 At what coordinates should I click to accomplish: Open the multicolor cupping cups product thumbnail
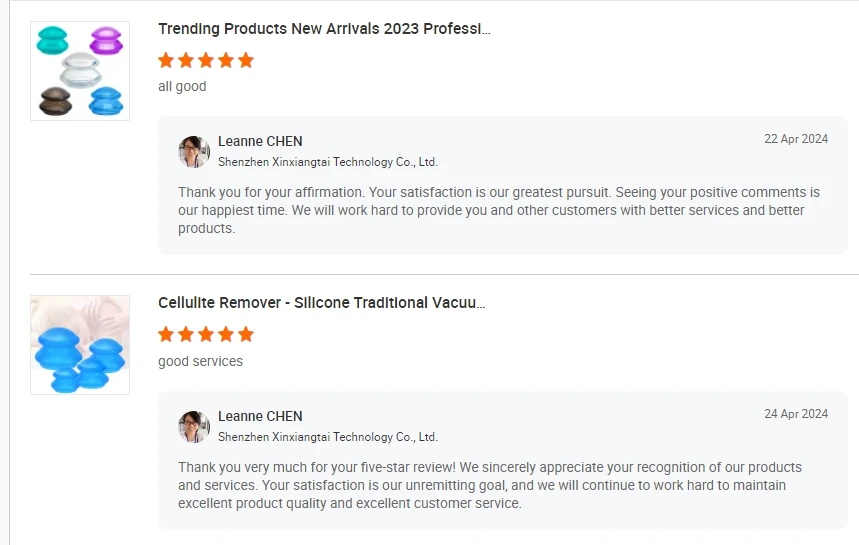pyautogui.click(x=80, y=71)
